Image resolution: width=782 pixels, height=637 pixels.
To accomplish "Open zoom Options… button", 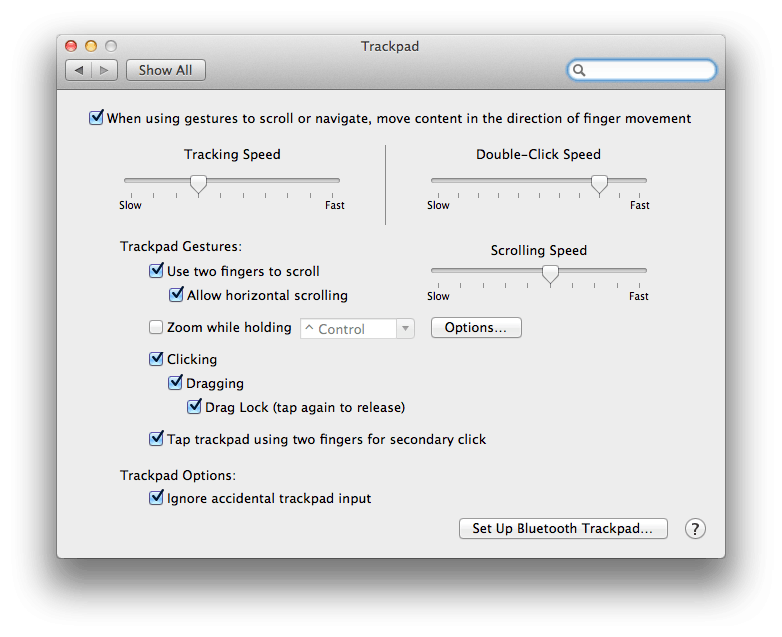I will pos(476,328).
